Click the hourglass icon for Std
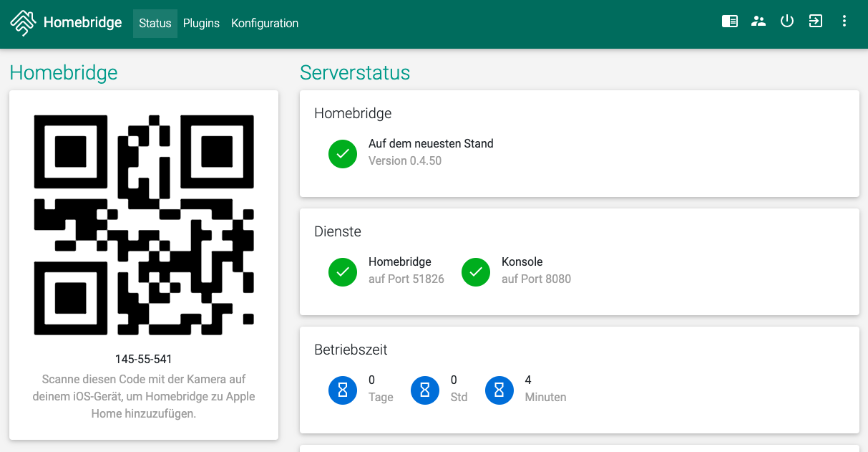 [x=425, y=390]
